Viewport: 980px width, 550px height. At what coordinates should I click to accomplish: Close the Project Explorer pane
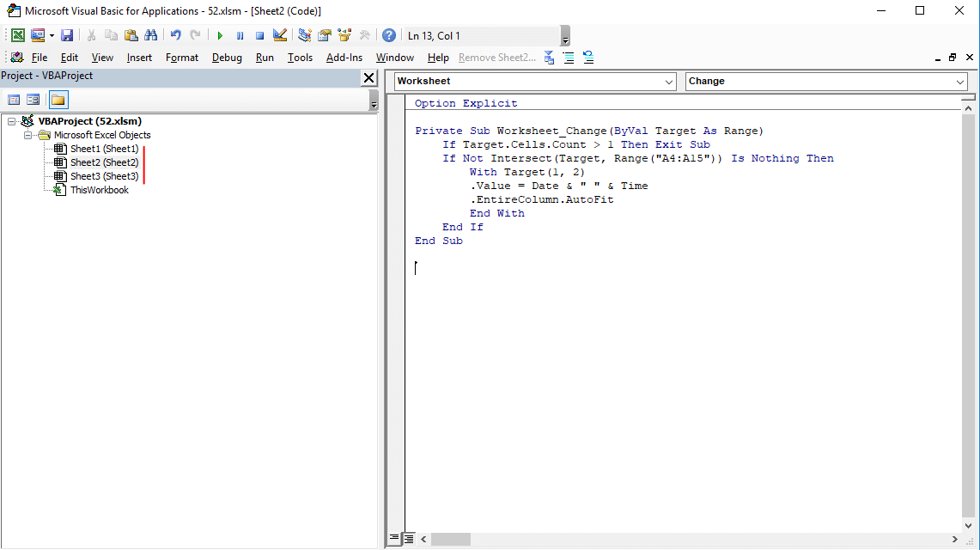369,77
